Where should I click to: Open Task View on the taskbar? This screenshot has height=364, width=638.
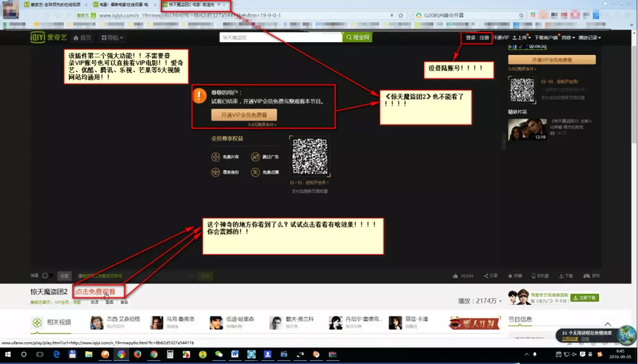click(40, 354)
